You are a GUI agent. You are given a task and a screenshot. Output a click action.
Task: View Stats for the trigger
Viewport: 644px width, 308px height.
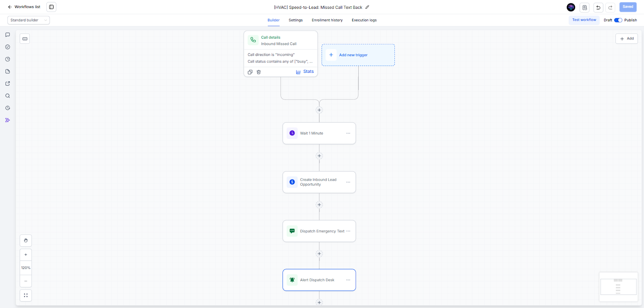tap(305, 72)
